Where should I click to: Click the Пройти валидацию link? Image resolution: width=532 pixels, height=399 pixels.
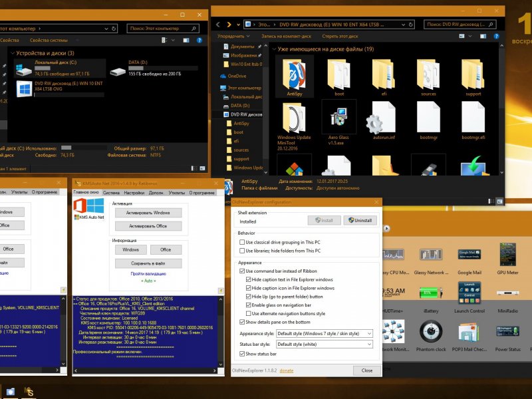148,273
